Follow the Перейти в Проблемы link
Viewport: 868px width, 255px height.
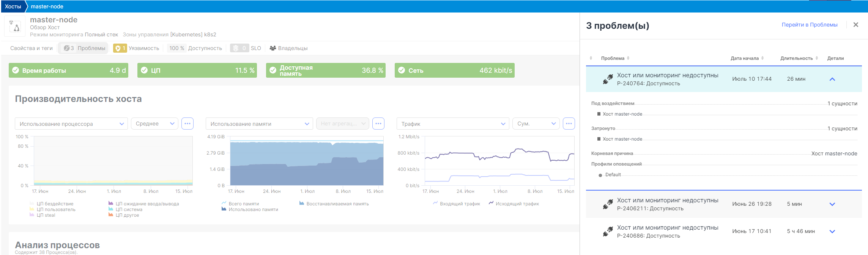coord(809,25)
